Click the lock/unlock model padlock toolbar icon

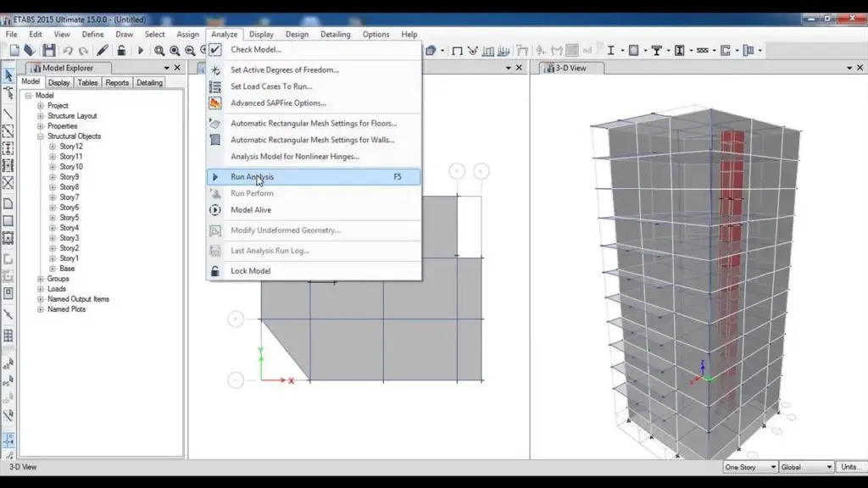[x=121, y=51]
